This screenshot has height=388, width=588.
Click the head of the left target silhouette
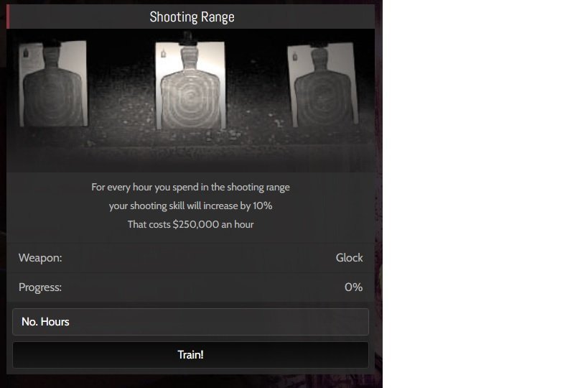click(x=52, y=56)
